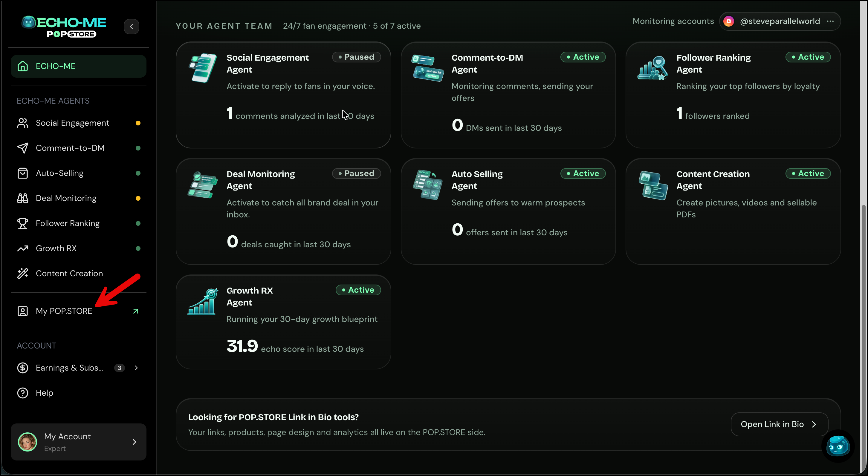This screenshot has width=868, height=476.
Task: Toggle the Paused status on Social Engagement Agent
Action: tap(356, 57)
